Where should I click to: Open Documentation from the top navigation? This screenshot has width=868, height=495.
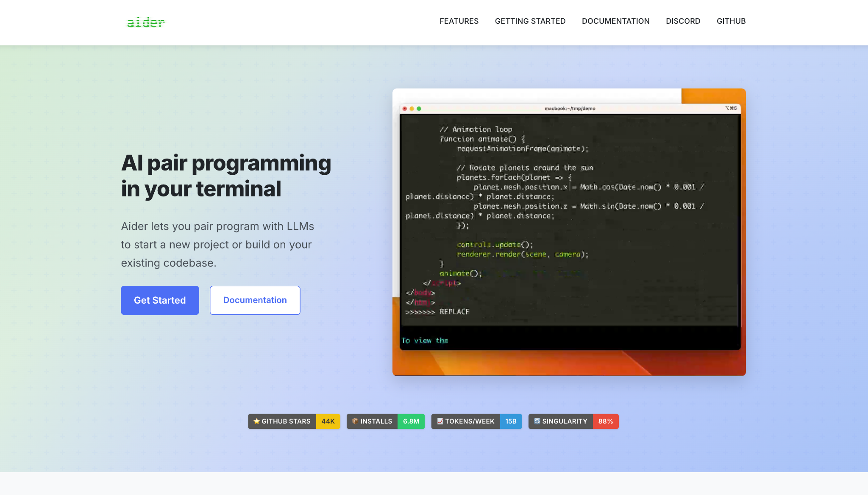(x=616, y=21)
